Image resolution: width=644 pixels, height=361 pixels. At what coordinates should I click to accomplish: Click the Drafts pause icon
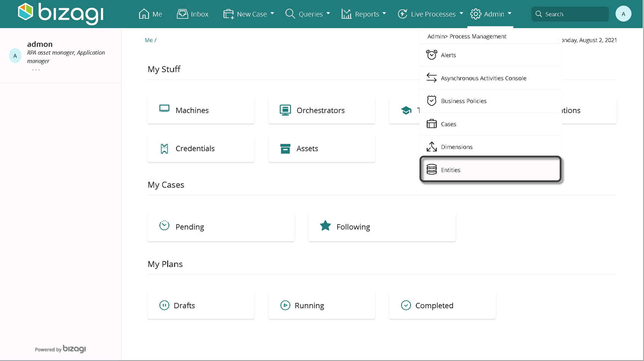click(164, 305)
